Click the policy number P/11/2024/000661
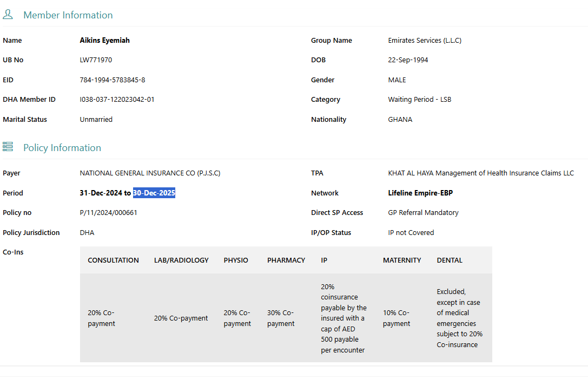Screen dimensions: 588x385 pos(108,213)
